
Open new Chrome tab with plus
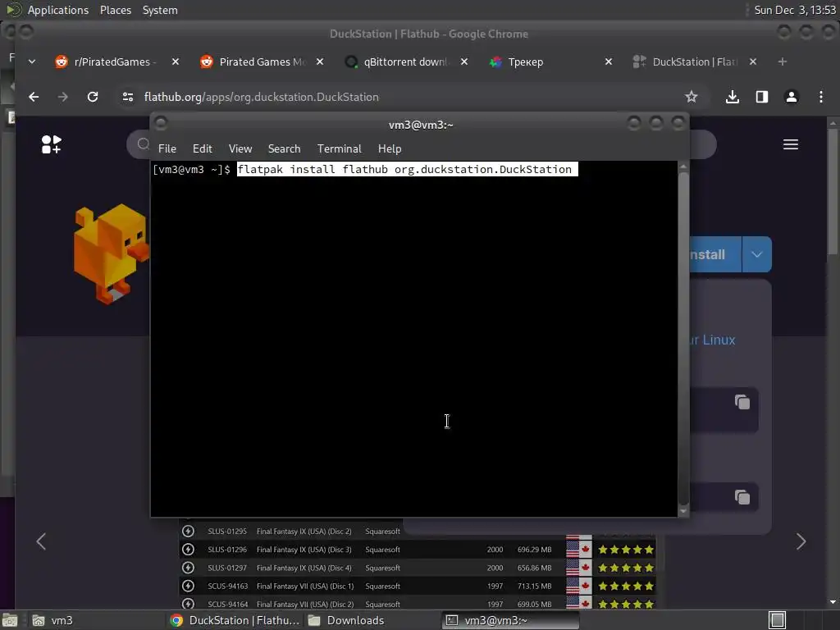tap(782, 62)
